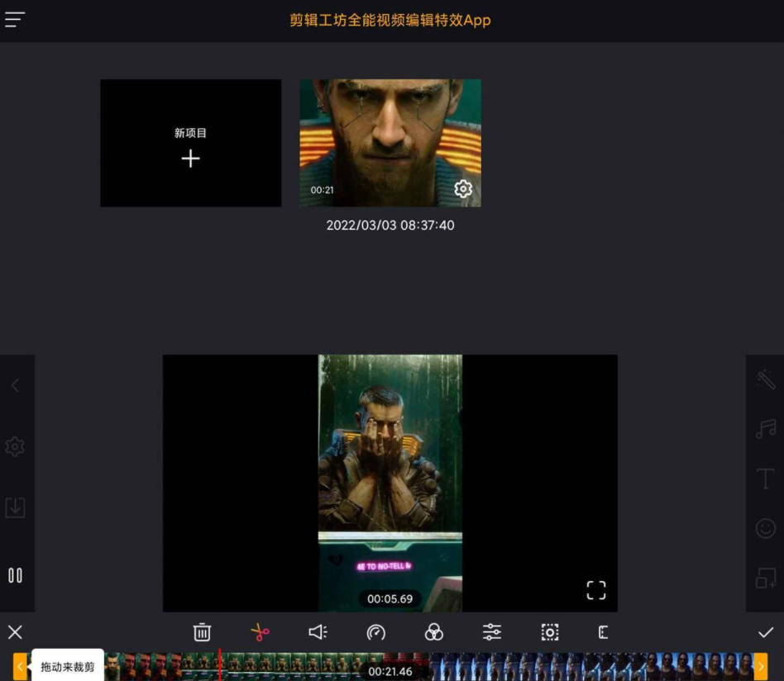
Task: Click the video preview frame
Action: pos(390,483)
